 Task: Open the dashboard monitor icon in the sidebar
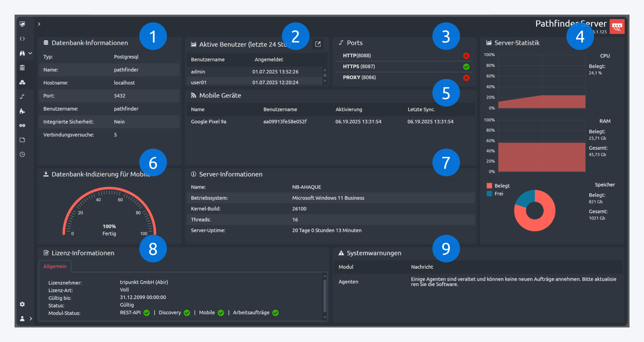tap(22, 24)
